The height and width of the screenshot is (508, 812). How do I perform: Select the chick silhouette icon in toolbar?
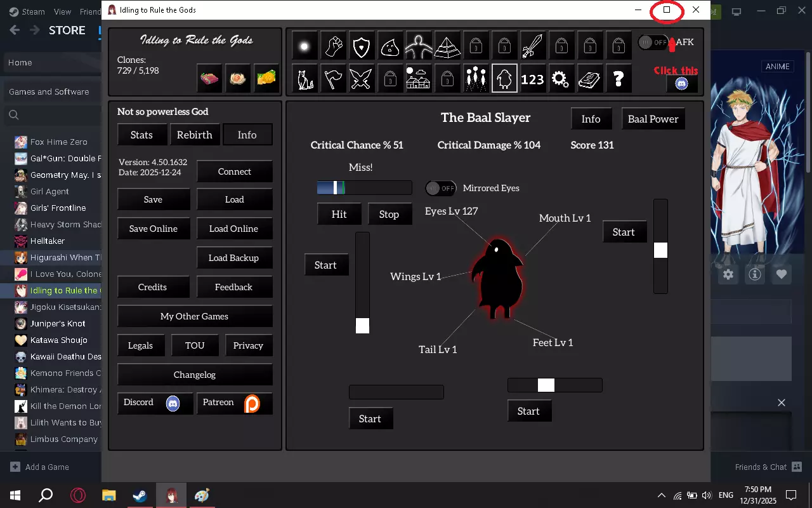(x=504, y=78)
